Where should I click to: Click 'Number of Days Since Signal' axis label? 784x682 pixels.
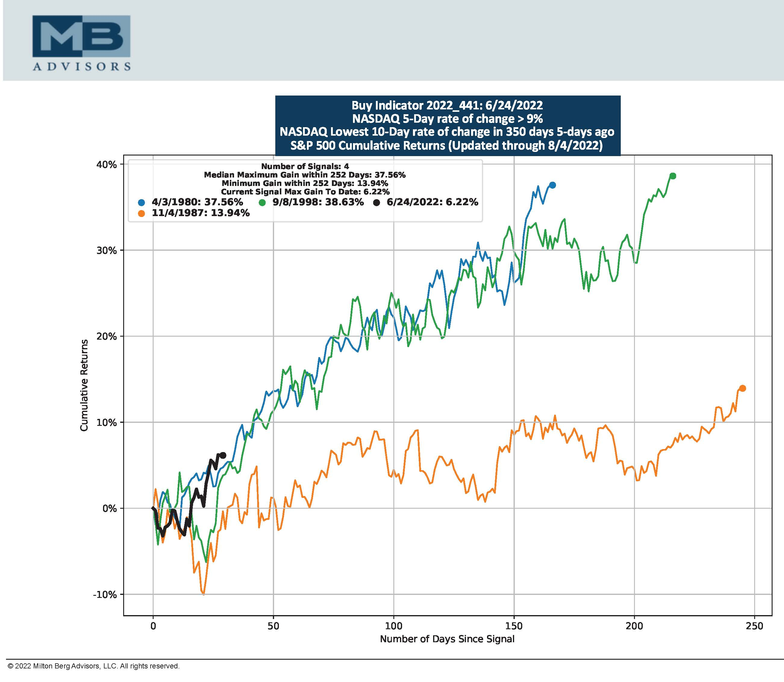pyautogui.click(x=447, y=639)
